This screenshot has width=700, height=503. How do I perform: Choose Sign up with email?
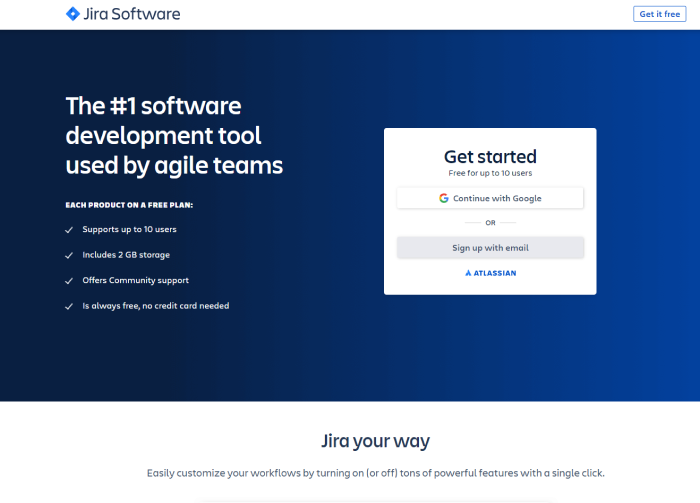[x=490, y=248]
